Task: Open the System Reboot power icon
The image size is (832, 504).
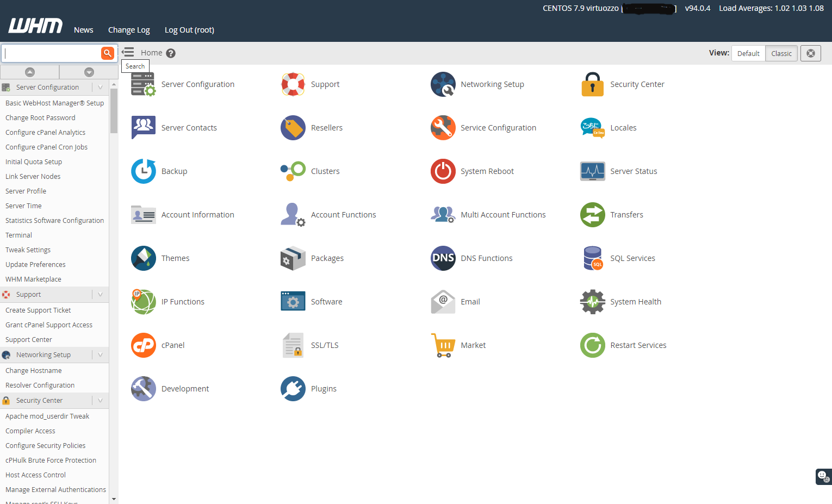Action: 443,171
